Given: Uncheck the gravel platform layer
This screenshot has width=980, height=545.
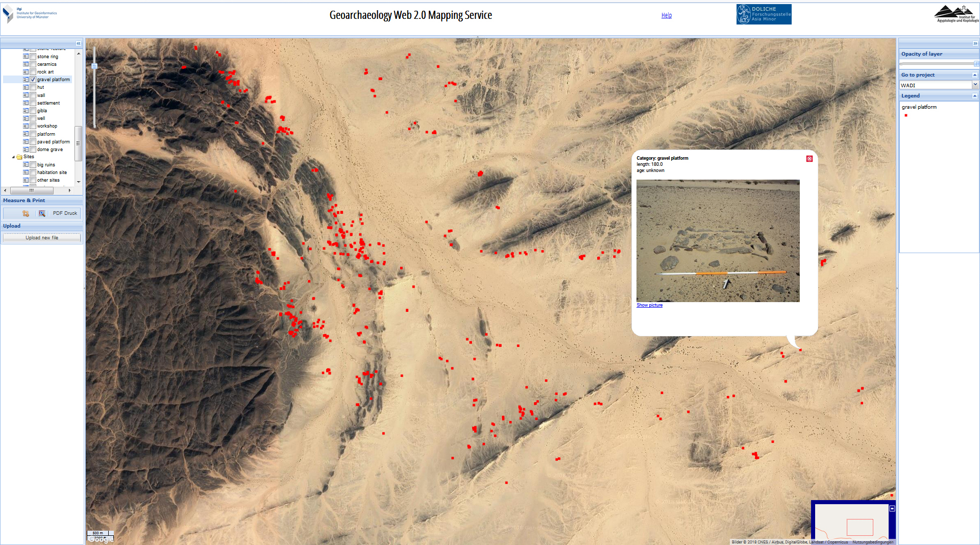Looking at the screenshot, I should [x=33, y=80].
